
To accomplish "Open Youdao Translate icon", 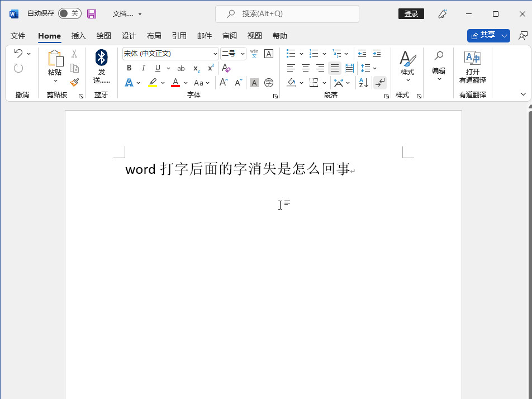I will [x=473, y=58].
